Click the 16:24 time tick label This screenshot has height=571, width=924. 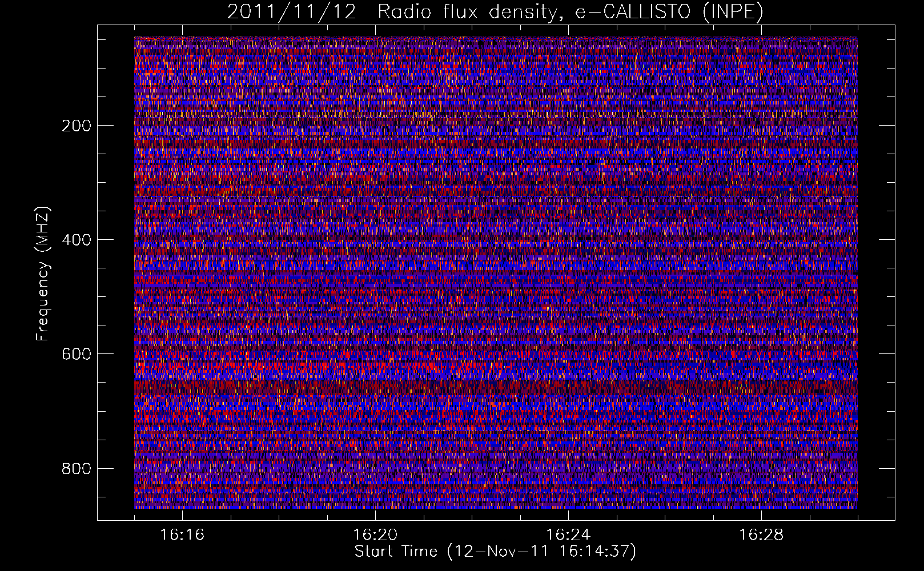coord(568,534)
